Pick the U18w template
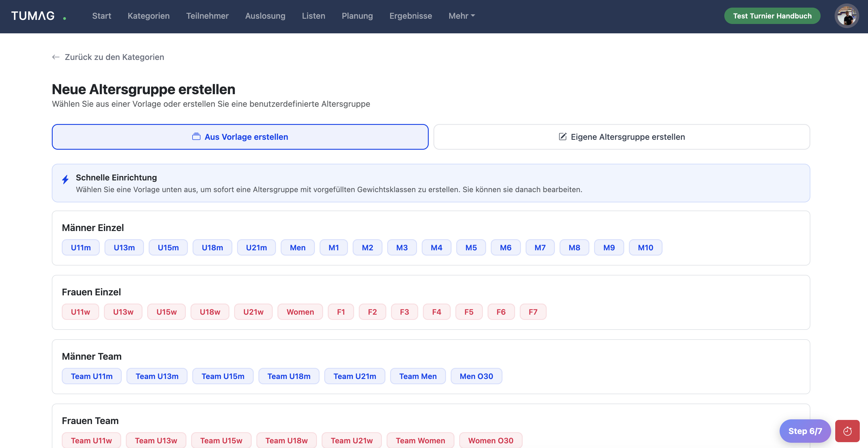 click(x=210, y=312)
